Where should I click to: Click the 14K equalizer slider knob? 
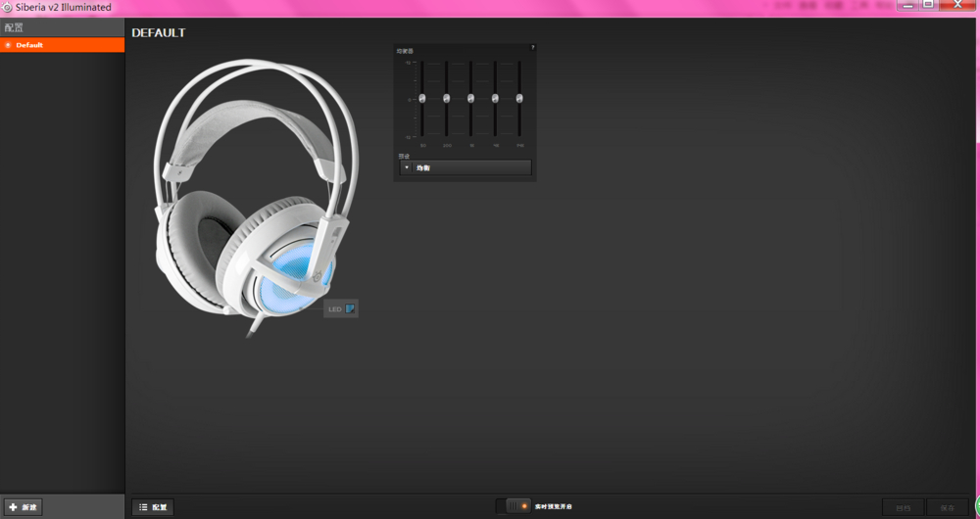tap(519, 99)
